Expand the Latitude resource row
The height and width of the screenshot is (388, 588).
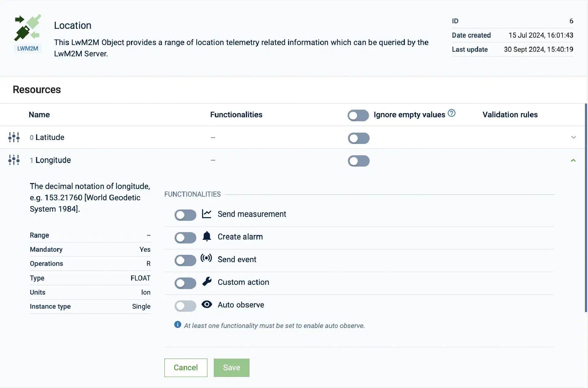[x=573, y=137]
